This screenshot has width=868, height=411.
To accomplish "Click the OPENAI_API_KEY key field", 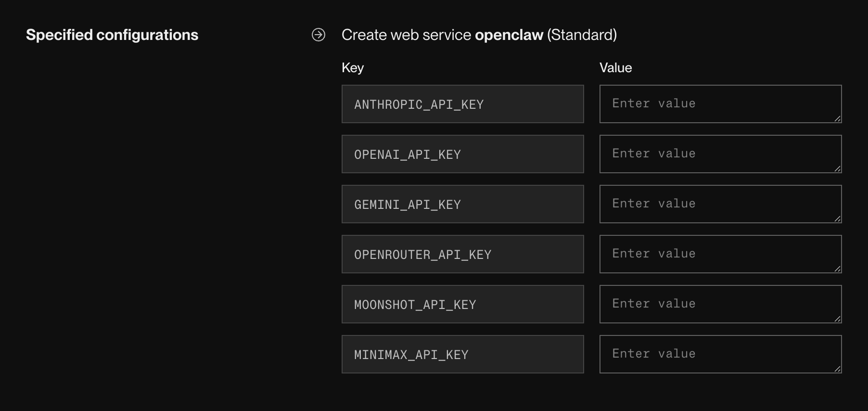I will click(x=462, y=154).
